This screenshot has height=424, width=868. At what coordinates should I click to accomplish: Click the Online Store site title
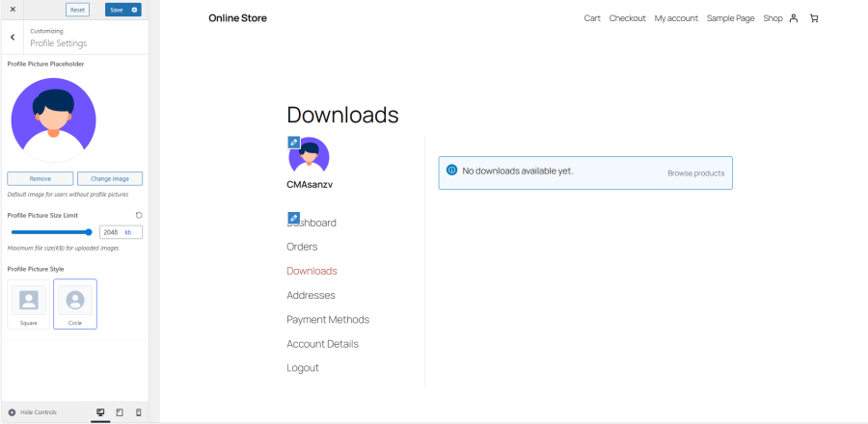pyautogui.click(x=237, y=18)
